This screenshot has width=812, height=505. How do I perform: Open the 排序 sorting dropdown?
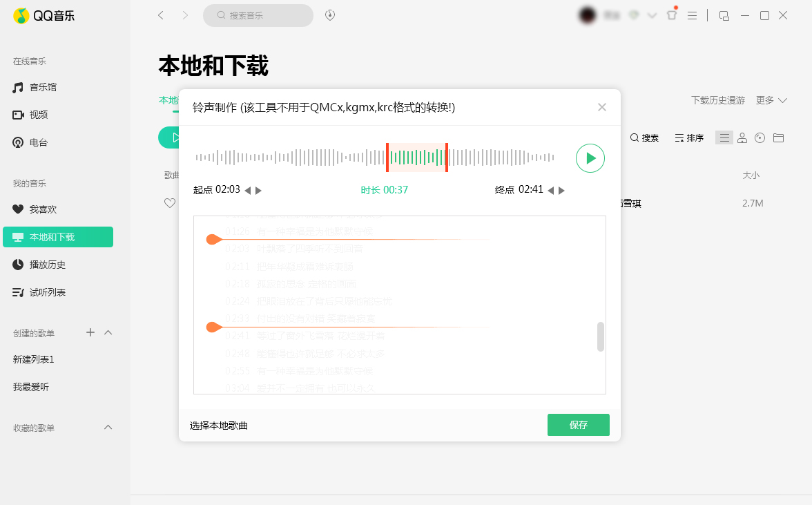pos(688,137)
